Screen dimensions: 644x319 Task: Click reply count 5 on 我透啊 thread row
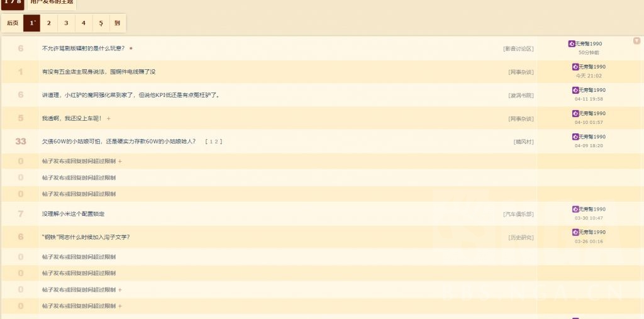point(21,118)
